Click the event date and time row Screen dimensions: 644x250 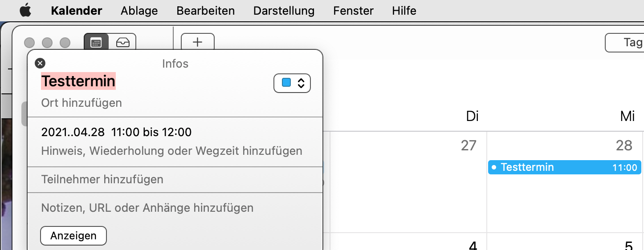coord(116,132)
